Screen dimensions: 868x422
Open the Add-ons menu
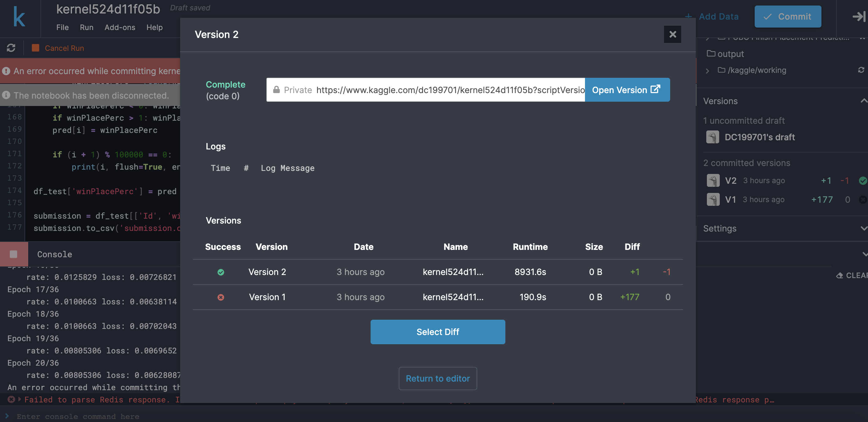coord(120,27)
